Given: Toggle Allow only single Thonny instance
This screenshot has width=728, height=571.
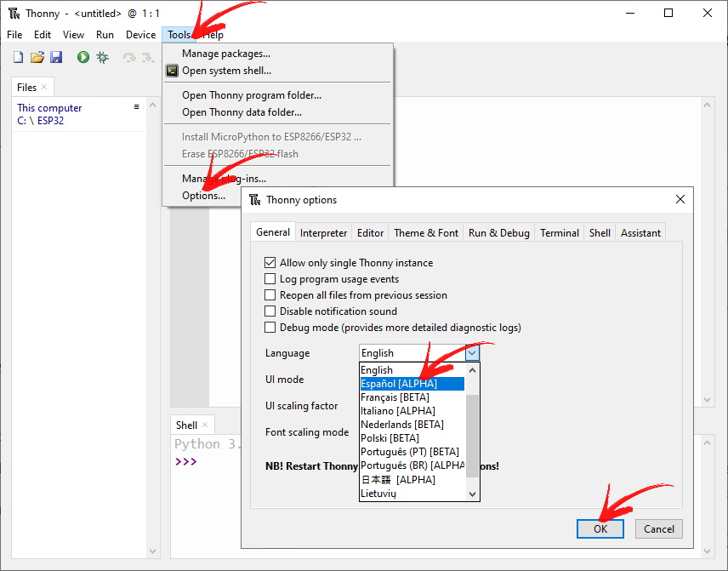Looking at the screenshot, I should pyautogui.click(x=270, y=262).
